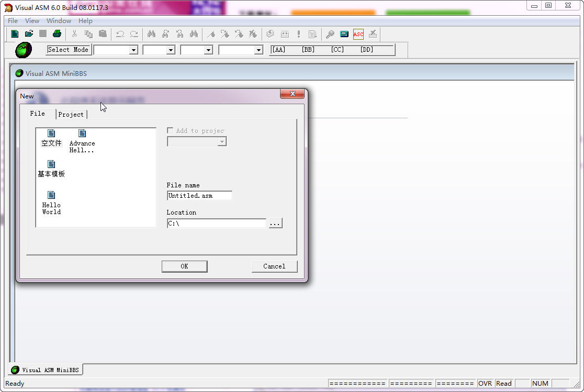Image resolution: width=584 pixels, height=392 pixels.
Task: Click the red ASC table icon
Action: pos(358,34)
